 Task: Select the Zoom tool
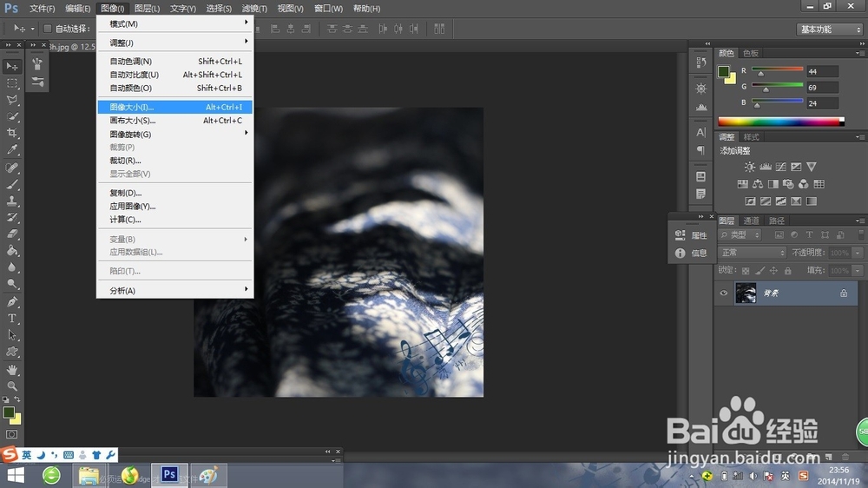coord(11,386)
